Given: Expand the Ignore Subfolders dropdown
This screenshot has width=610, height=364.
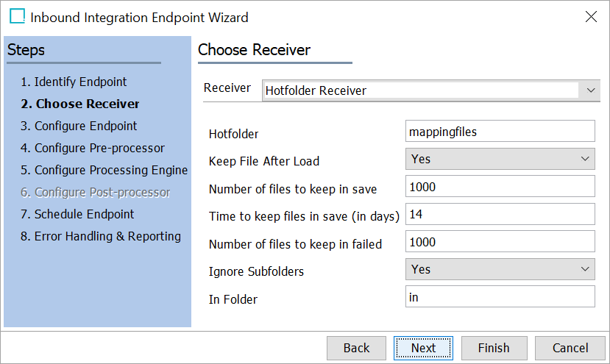Looking at the screenshot, I should point(500,269).
